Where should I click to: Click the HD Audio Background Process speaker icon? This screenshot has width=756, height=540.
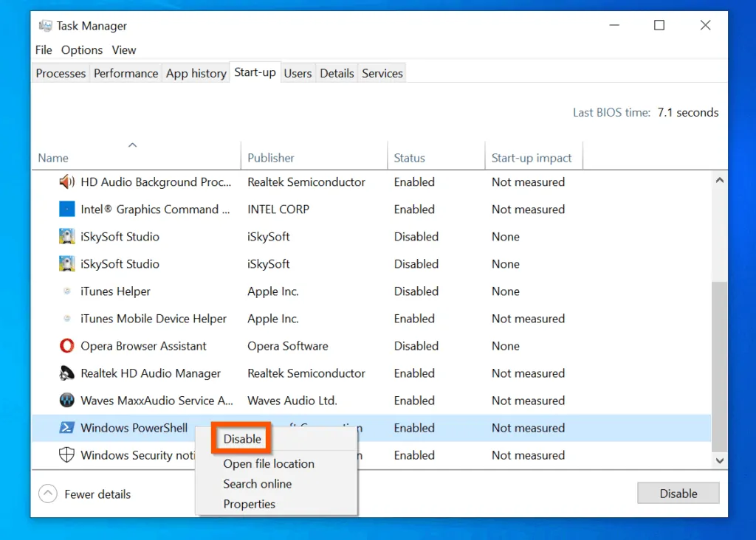(x=66, y=181)
